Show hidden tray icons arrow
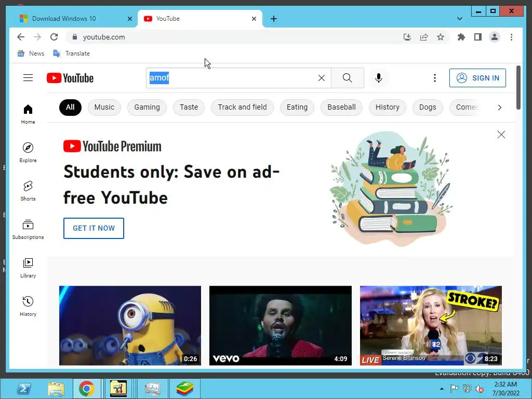This screenshot has height=399, width=532. pos(442,389)
